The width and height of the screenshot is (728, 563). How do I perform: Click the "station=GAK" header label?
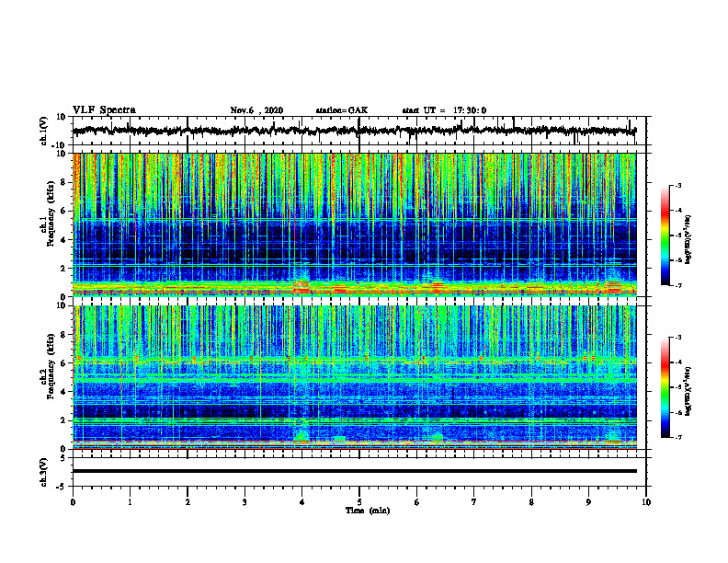coord(342,110)
